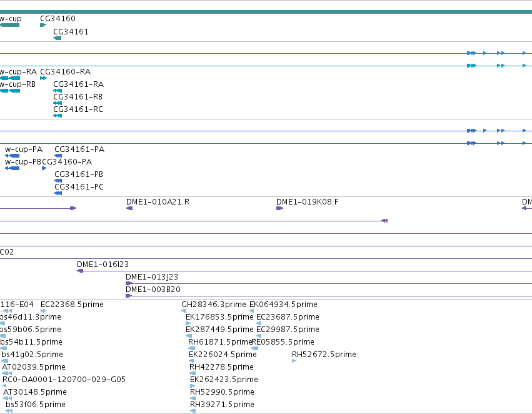Viewport: 532px width, 414px height.
Task: Select the RH39271.5prime EST label
Action: point(222,405)
